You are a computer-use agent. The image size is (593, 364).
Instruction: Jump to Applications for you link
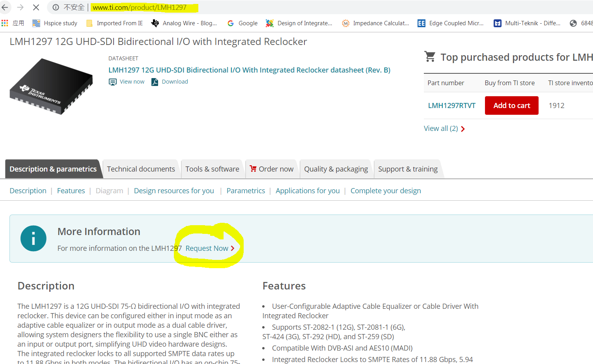[x=308, y=190]
